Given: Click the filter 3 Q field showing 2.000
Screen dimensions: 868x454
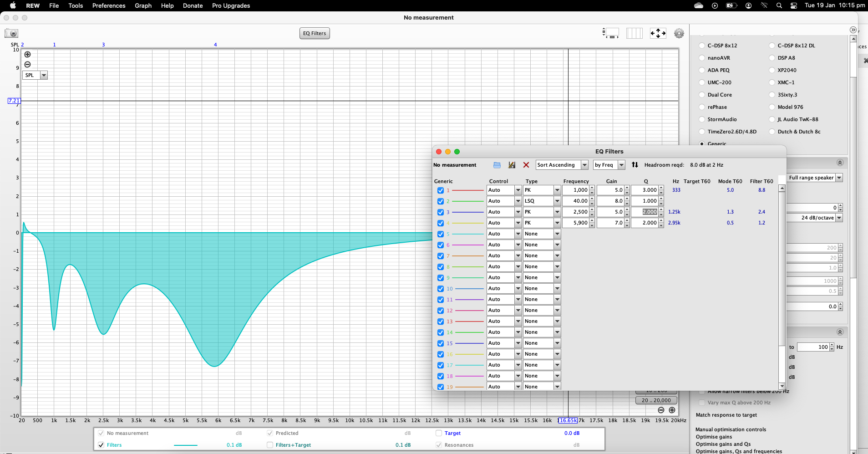Looking at the screenshot, I should pos(645,212).
